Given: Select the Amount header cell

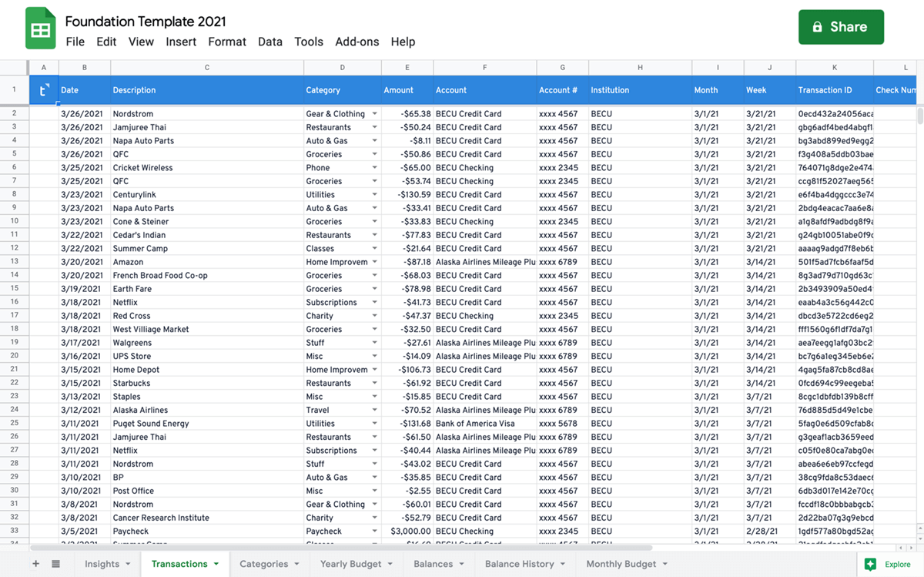Looking at the screenshot, I should (x=407, y=90).
